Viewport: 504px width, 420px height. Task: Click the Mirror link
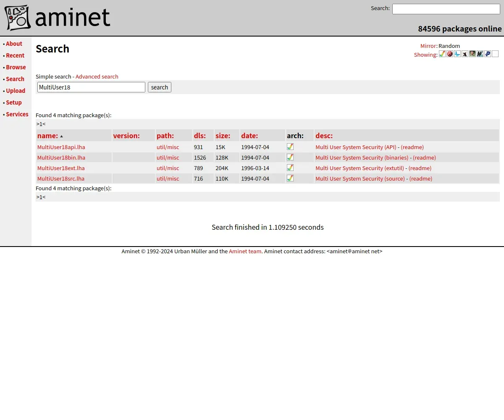click(428, 46)
